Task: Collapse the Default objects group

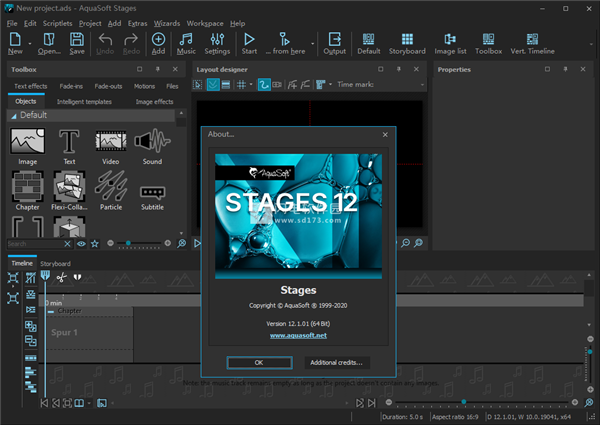Action: tap(14, 115)
